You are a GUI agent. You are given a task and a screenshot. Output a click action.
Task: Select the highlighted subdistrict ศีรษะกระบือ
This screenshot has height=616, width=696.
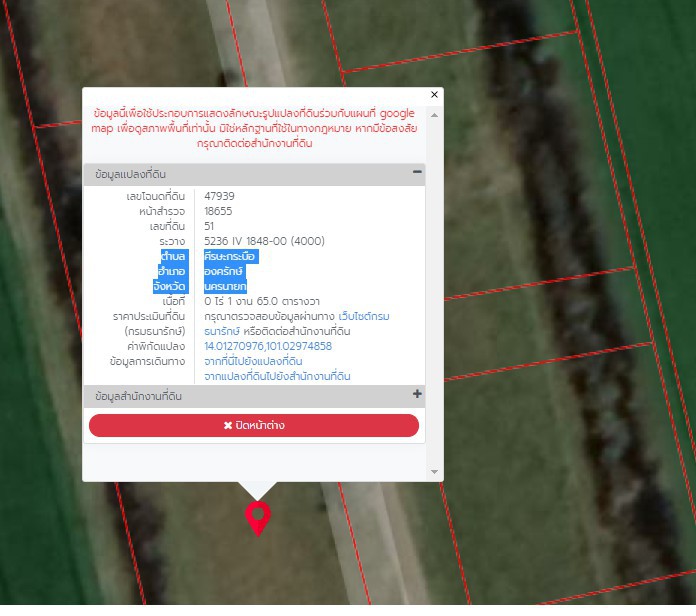coord(230,256)
